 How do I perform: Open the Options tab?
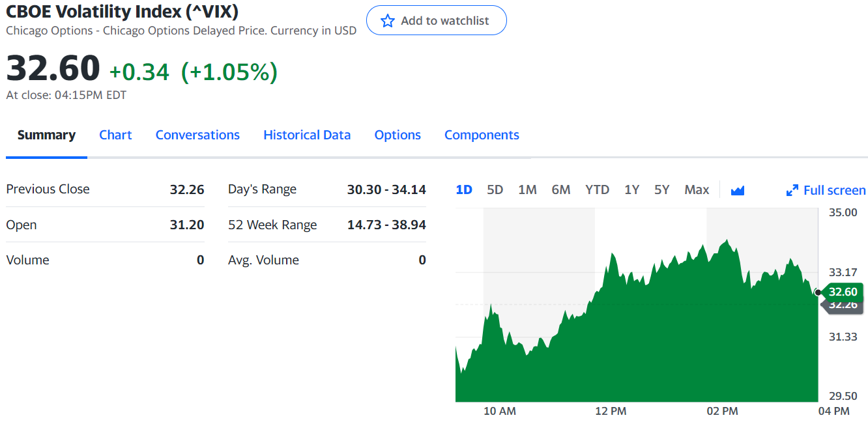tap(398, 135)
